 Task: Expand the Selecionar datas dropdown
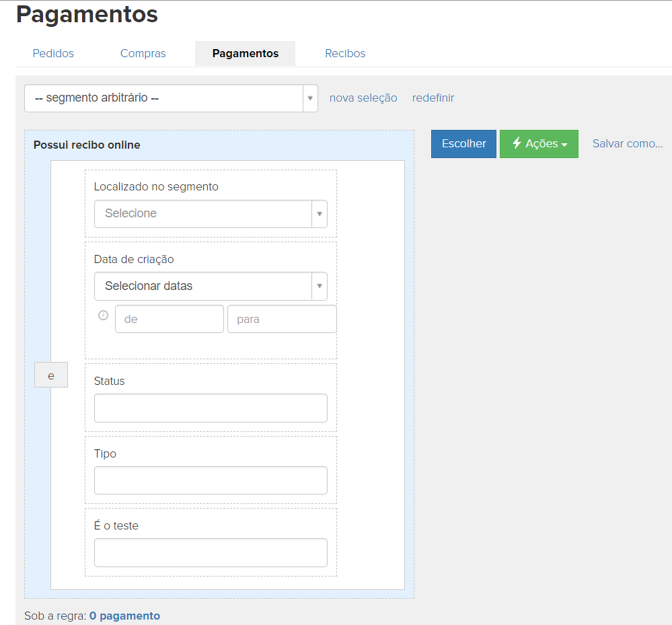(211, 286)
